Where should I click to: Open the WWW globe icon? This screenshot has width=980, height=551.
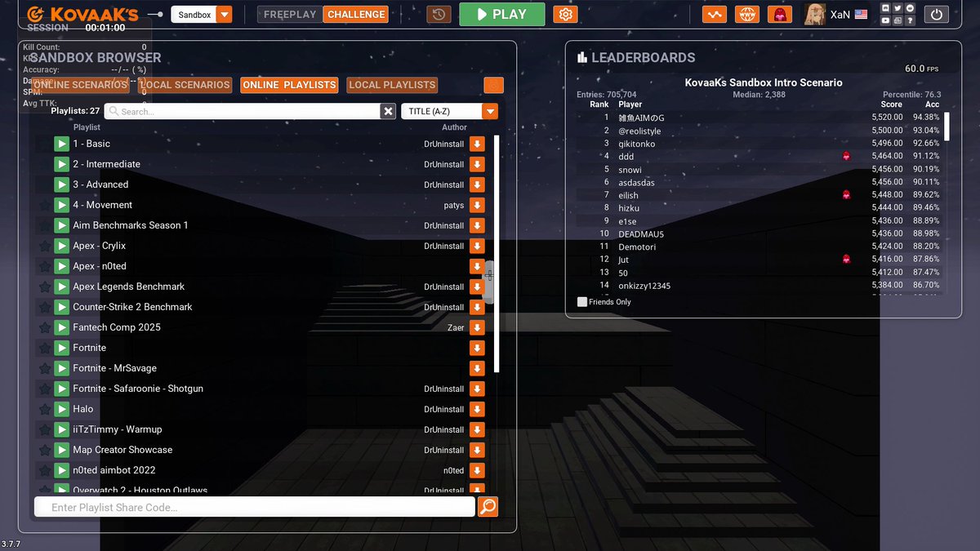click(x=746, y=14)
